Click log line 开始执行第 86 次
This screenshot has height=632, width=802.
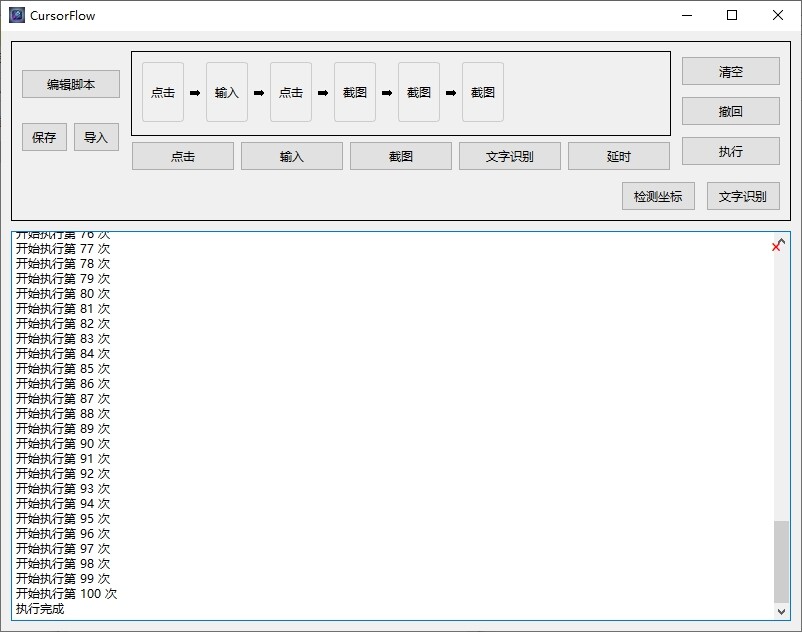pyautogui.click(x=63, y=384)
